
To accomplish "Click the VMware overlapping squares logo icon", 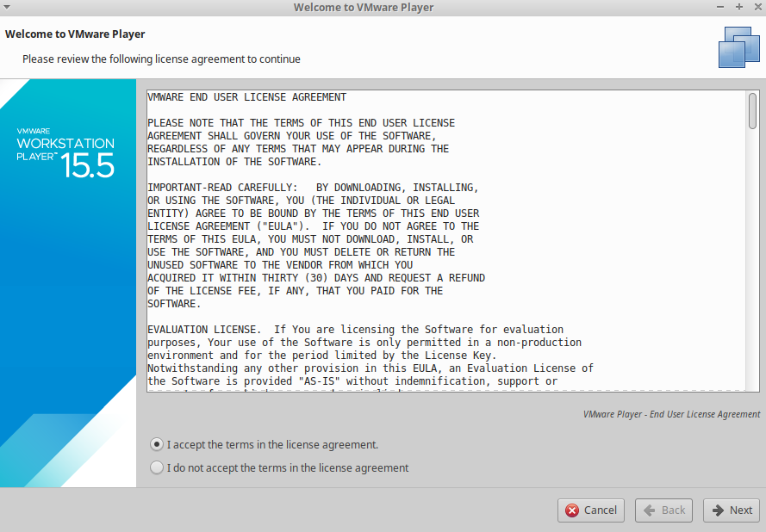I will click(x=739, y=47).
